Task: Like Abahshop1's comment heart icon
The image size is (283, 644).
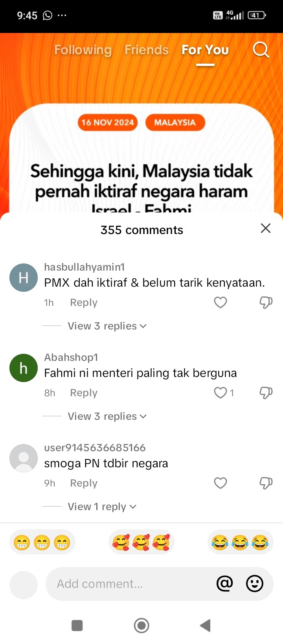Action: [x=221, y=393]
